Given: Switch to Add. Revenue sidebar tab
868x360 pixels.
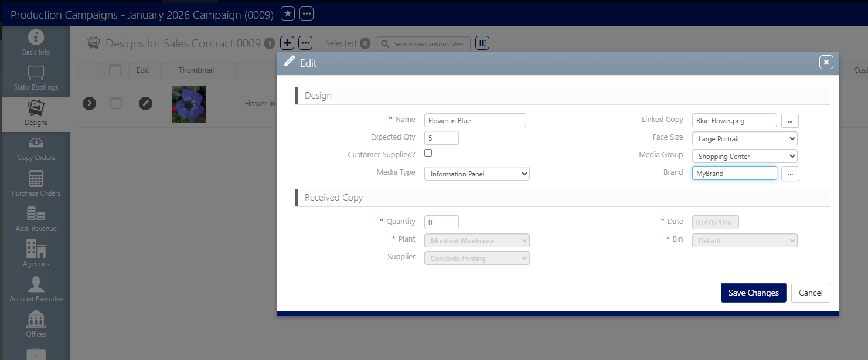Looking at the screenshot, I should click(x=36, y=219).
